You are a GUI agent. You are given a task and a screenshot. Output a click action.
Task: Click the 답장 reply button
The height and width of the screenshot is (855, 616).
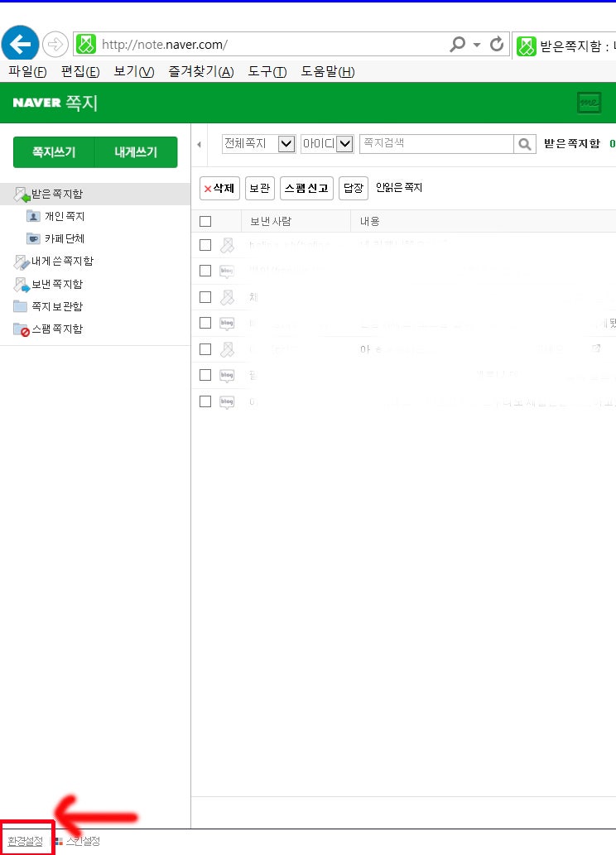(354, 189)
